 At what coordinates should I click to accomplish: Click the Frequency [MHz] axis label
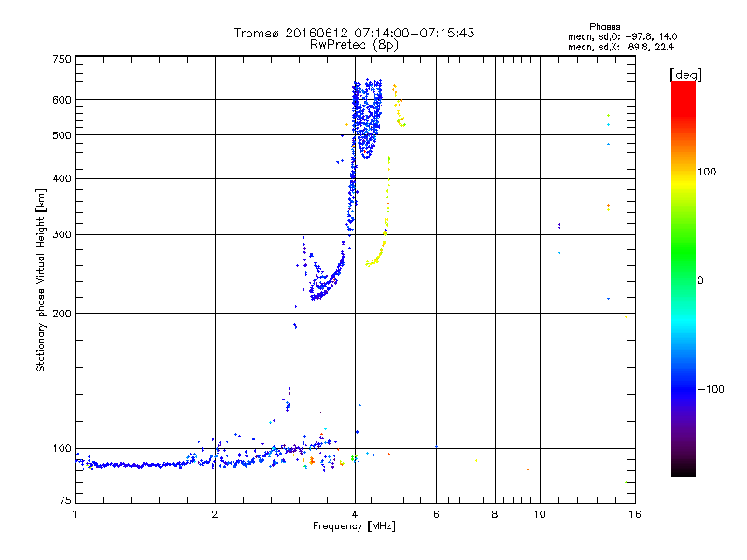click(354, 527)
